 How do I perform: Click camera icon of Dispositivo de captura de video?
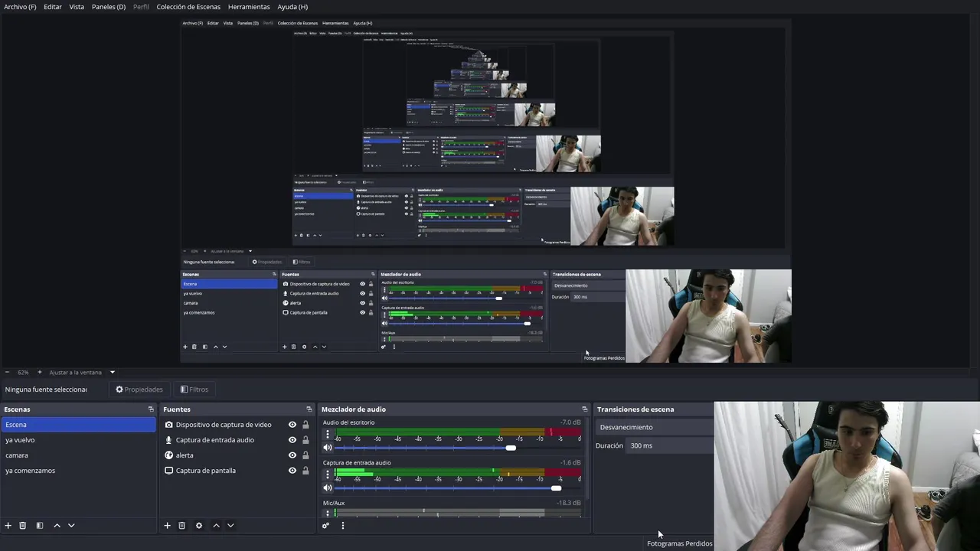click(169, 425)
